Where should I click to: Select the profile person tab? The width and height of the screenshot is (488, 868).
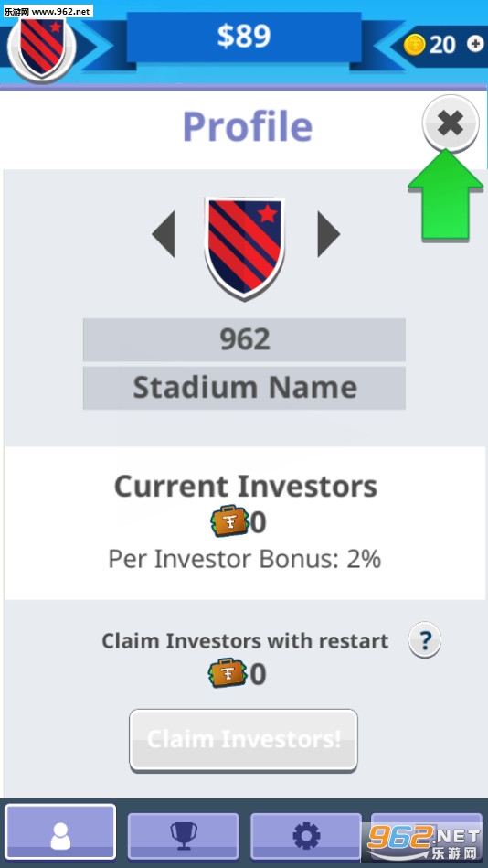click(60, 832)
